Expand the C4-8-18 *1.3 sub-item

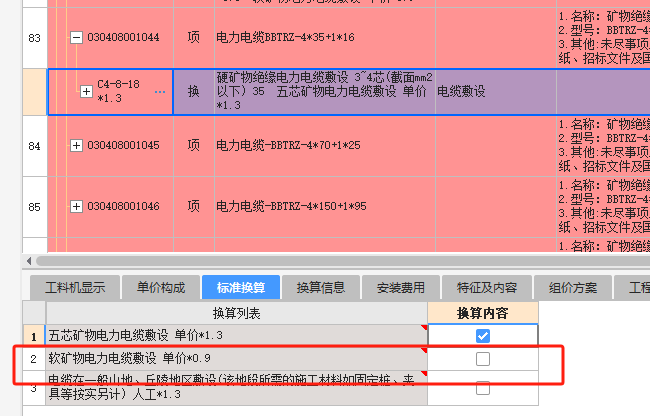click(86, 91)
